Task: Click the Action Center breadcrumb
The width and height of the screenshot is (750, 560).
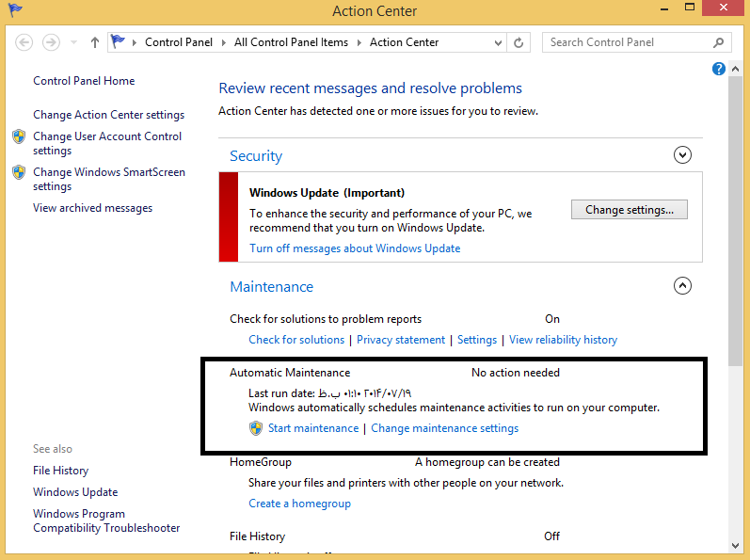Action: pyautogui.click(x=404, y=42)
